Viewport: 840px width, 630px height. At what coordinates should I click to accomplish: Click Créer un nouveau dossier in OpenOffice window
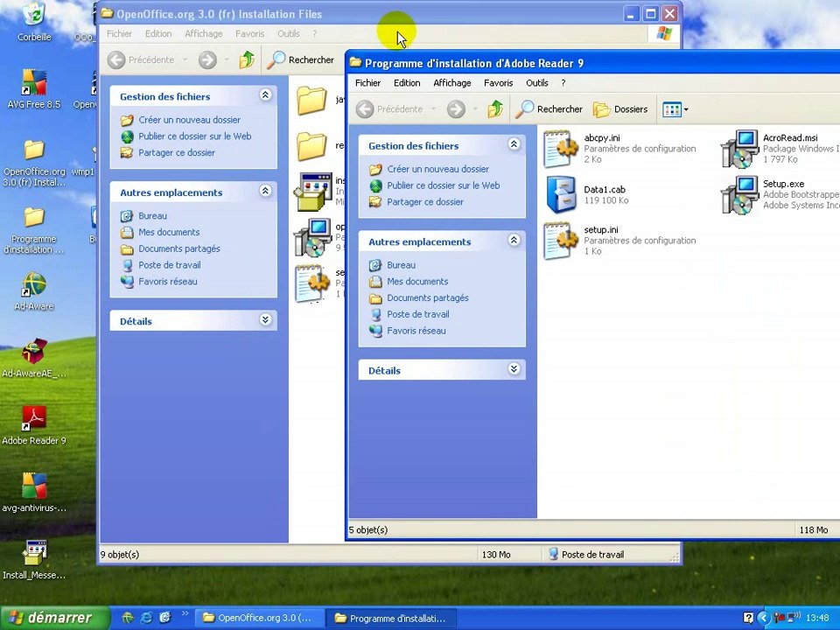(189, 120)
